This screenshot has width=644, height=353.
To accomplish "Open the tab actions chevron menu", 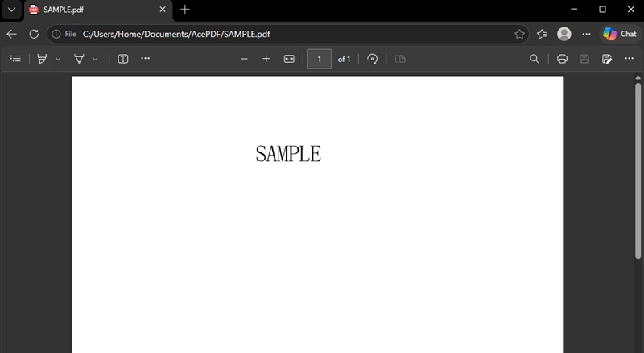I will click(11, 10).
